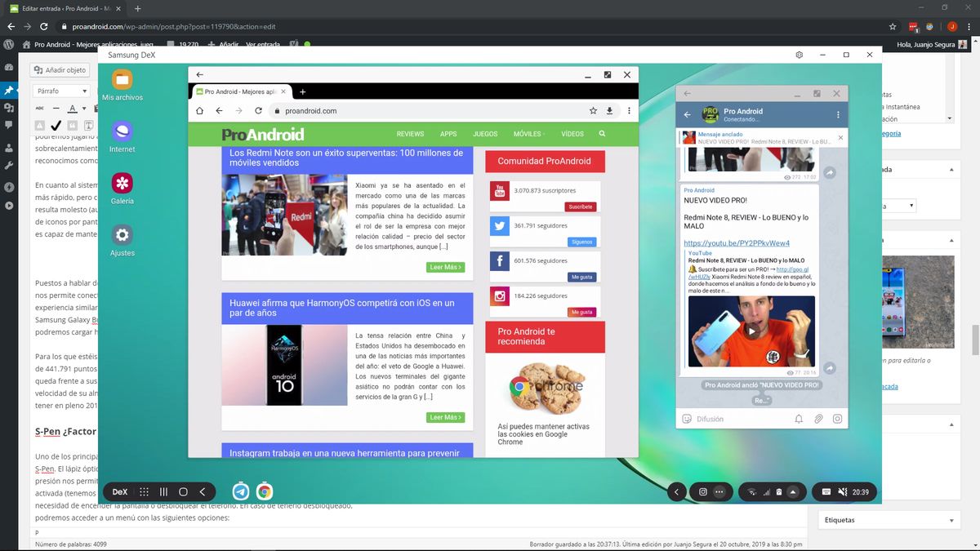The height and width of the screenshot is (551, 980).
Task: Click the Twitter Síguenos button
Action: click(582, 242)
